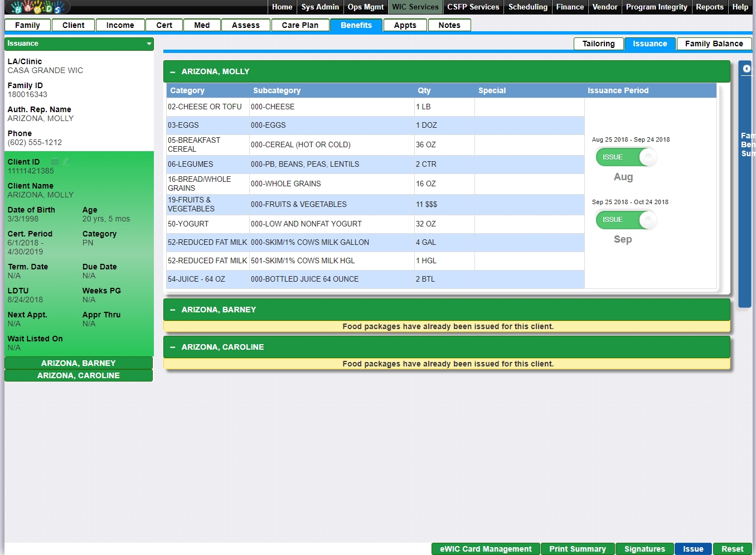This screenshot has width=756, height=555.
Task: Expand the Family Benefit Summary side panel arrow
Action: point(747,69)
